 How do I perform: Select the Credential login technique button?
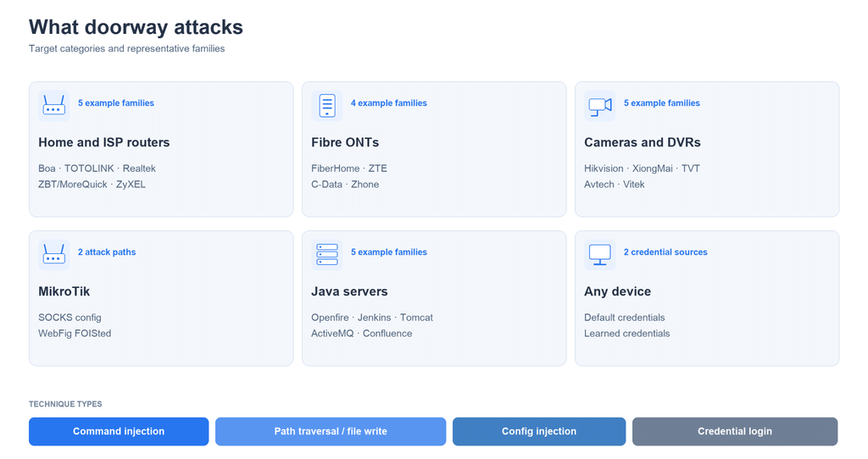pyautogui.click(x=735, y=431)
